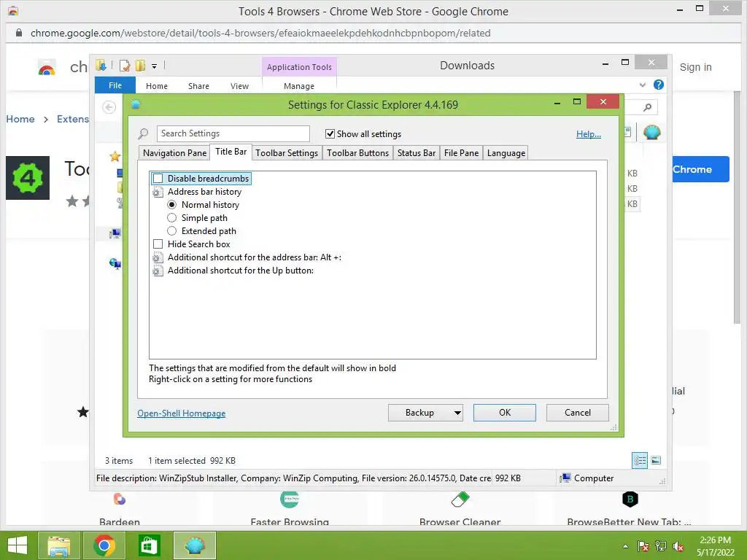Click the Chrome address bar URL
747x560 pixels.
[260, 33]
